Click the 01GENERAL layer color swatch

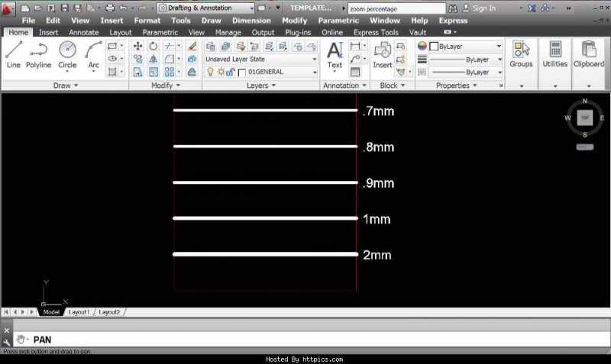(x=241, y=72)
